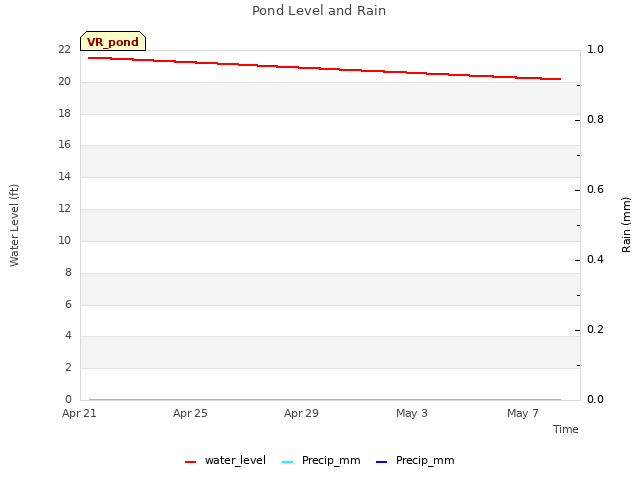The image size is (640, 480).
Task: Click the 0.6 label on rain axis
Action: coord(595,189)
